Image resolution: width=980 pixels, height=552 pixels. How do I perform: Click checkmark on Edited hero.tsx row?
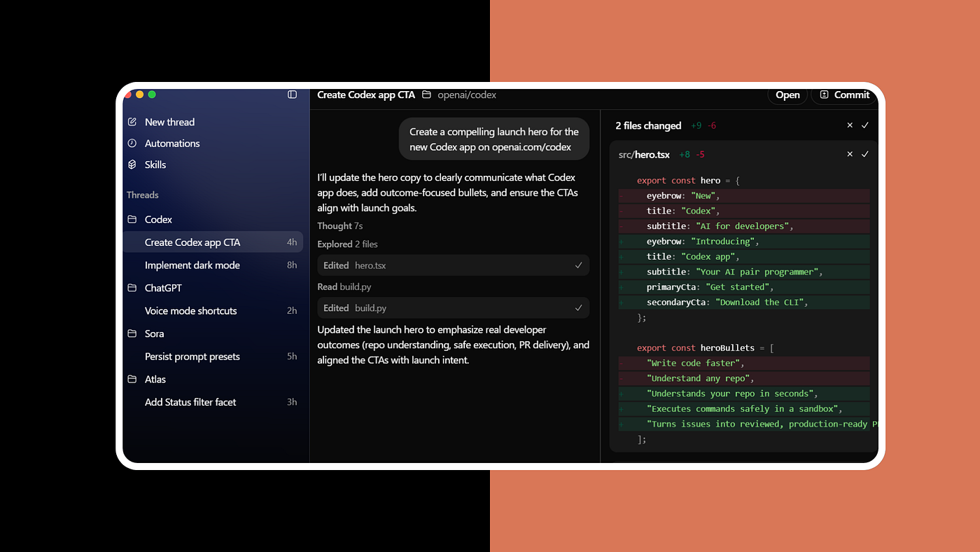pyautogui.click(x=578, y=265)
